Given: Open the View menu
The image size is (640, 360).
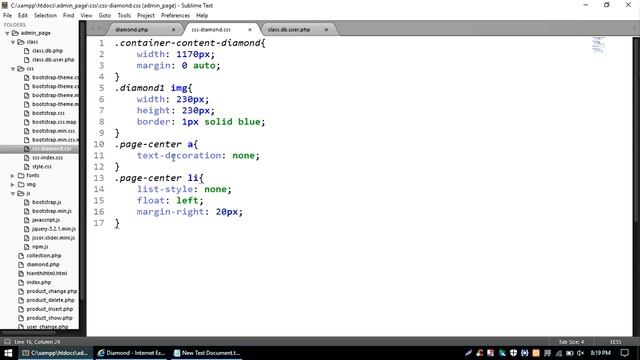Looking at the screenshot, I should click(x=86, y=16).
